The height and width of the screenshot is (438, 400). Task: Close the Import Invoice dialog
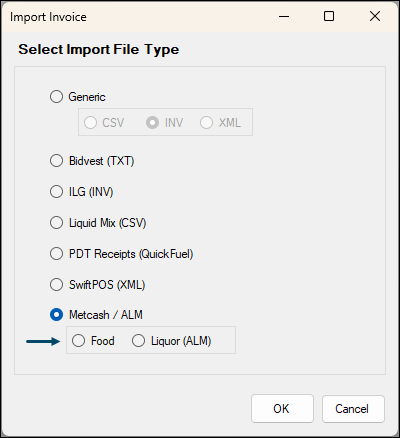375,16
